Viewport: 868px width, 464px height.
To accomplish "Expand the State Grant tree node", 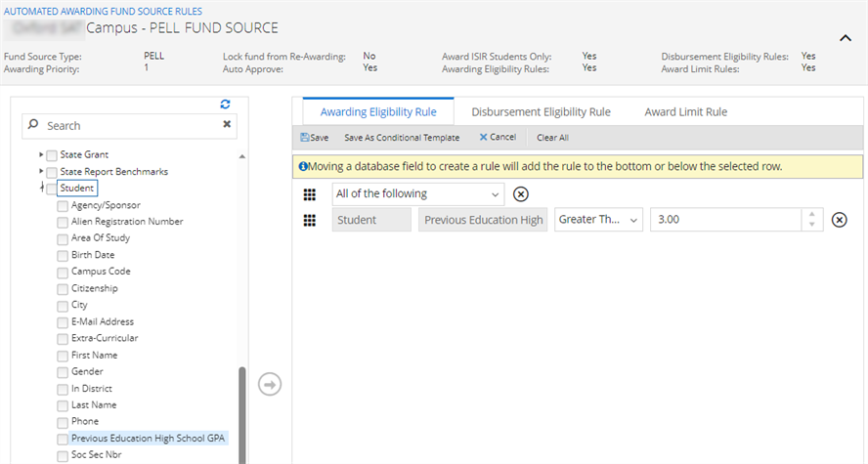I will coord(41,154).
